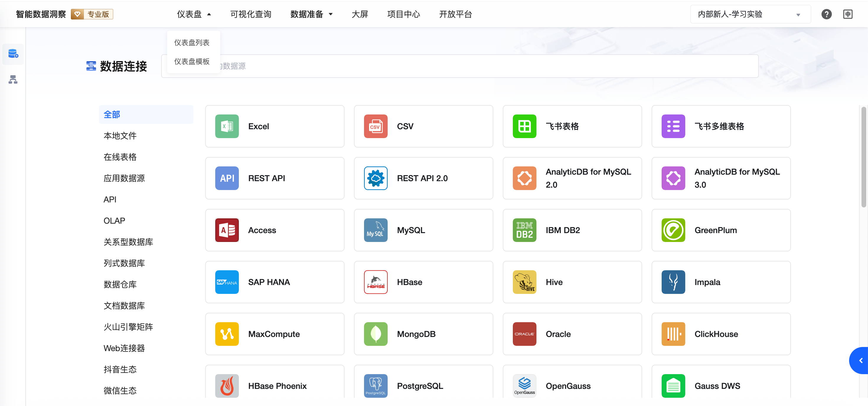Select the ClickHouse icon

coord(673,334)
